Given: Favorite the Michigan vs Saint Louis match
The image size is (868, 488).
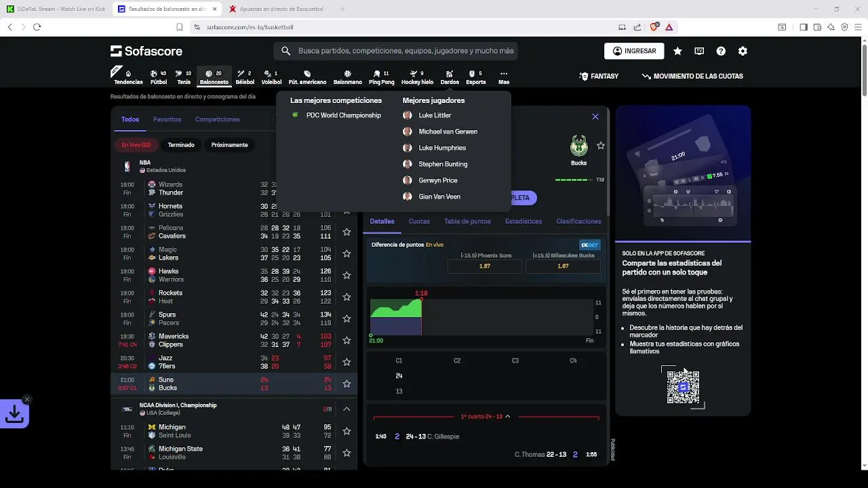Looking at the screenshot, I should 347,431.
